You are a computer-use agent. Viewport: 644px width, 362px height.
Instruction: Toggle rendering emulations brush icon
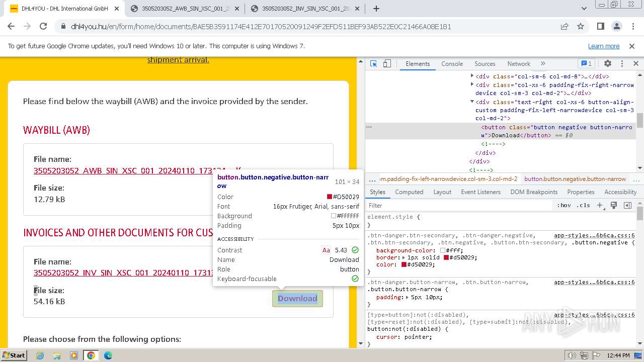click(614, 205)
